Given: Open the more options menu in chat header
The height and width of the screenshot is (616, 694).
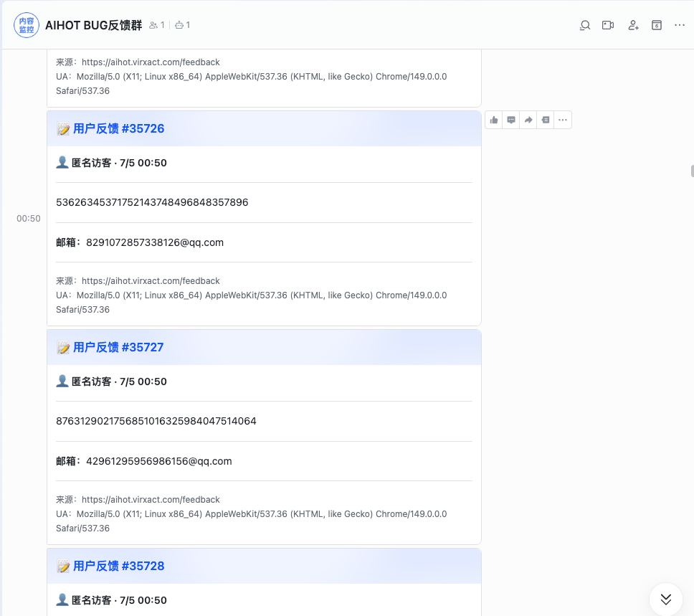Looking at the screenshot, I should coord(680,25).
